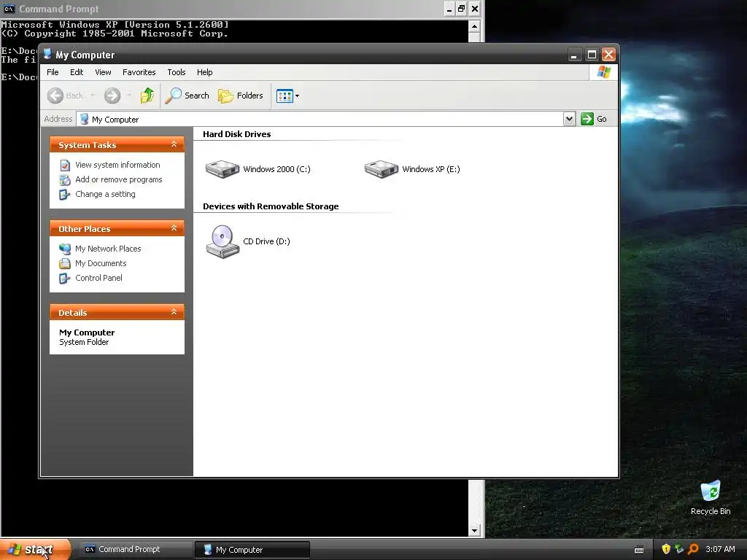Click the security shield tray icon

tap(666, 549)
